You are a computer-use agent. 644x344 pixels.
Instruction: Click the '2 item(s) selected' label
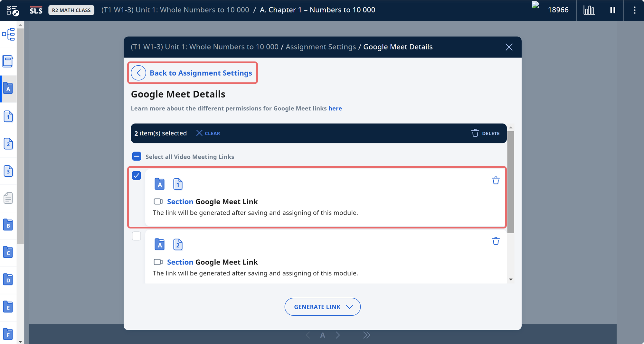pos(160,133)
